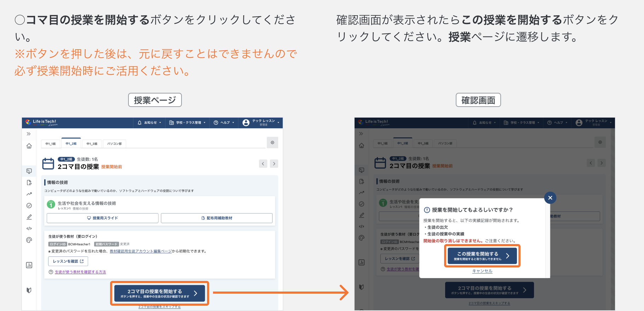Open 授業用スライド button in 授業ページ screenshot

(x=103, y=218)
